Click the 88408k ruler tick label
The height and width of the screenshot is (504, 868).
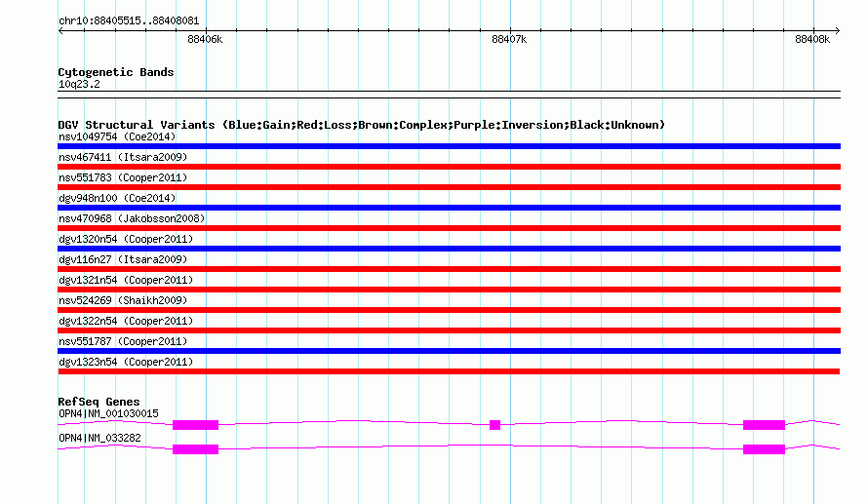812,39
